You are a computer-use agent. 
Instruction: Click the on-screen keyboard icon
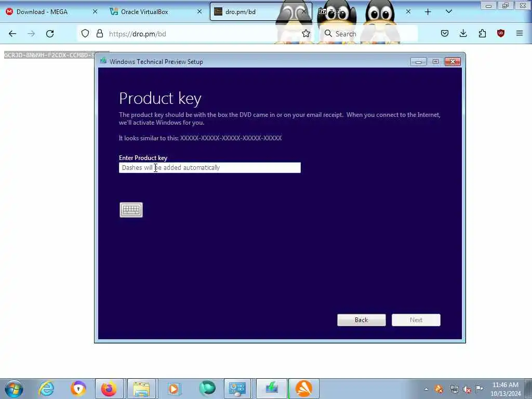tap(131, 210)
